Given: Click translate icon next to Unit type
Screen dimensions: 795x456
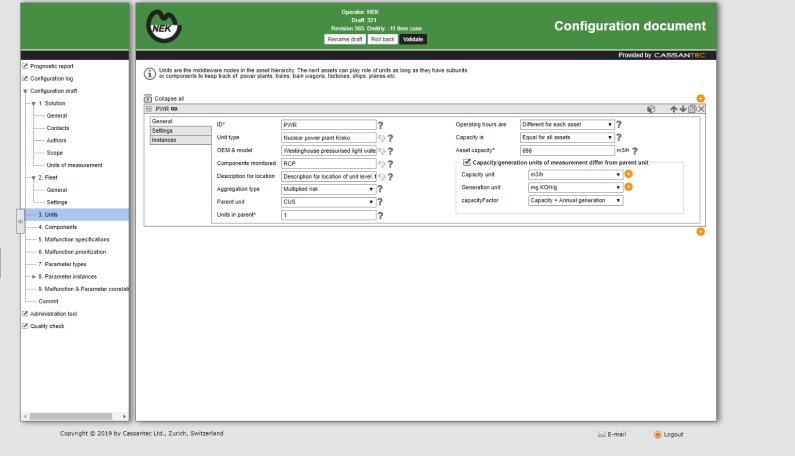Looking at the screenshot, I should [382, 138].
